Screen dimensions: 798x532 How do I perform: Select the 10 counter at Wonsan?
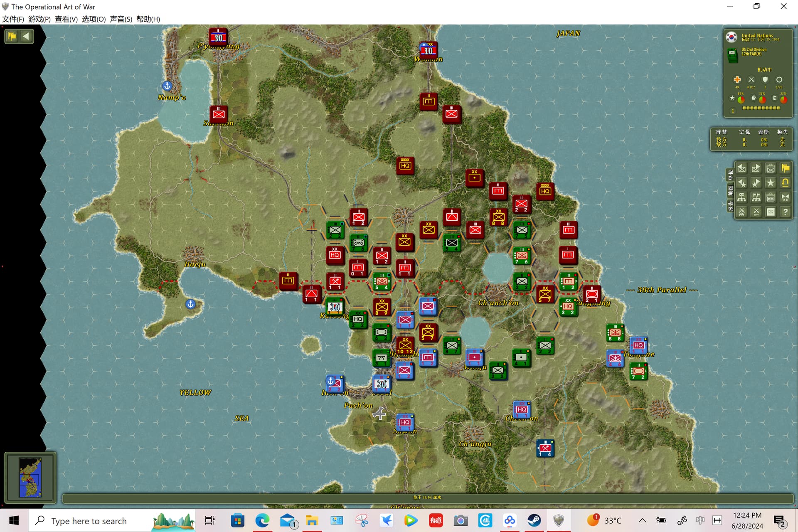pyautogui.click(x=429, y=50)
